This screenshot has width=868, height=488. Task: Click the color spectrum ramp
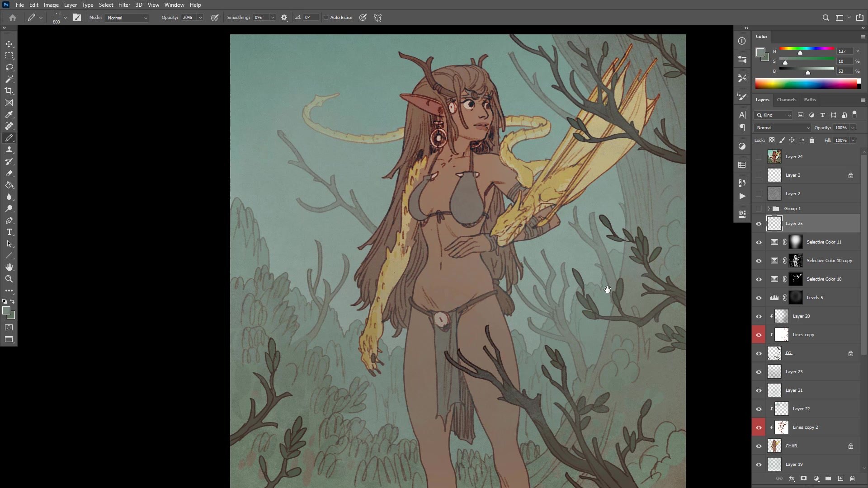click(807, 84)
